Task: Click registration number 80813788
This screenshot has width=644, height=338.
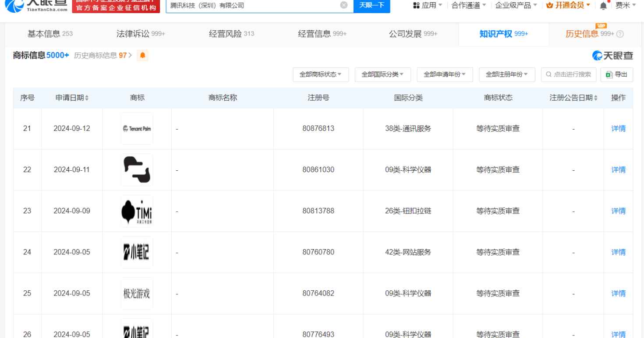Action: (318, 211)
